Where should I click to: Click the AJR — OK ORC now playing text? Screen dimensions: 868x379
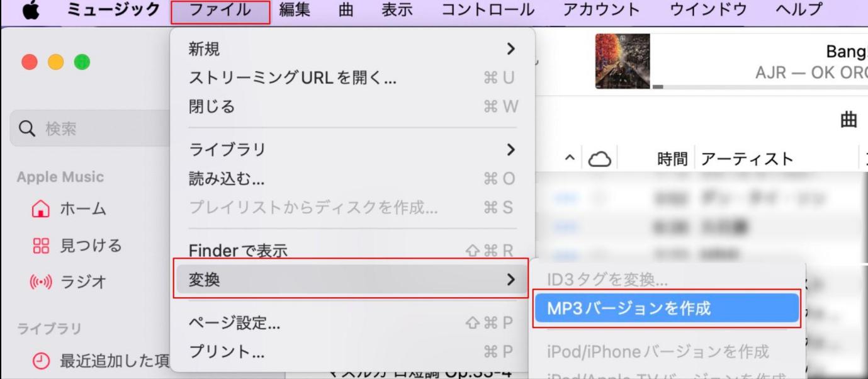[x=811, y=72]
